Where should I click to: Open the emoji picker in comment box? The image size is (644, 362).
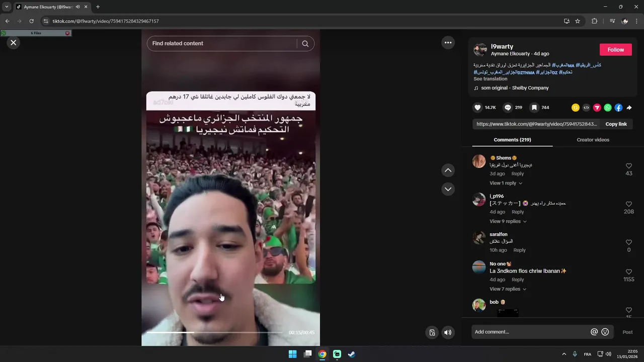pos(605,332)
